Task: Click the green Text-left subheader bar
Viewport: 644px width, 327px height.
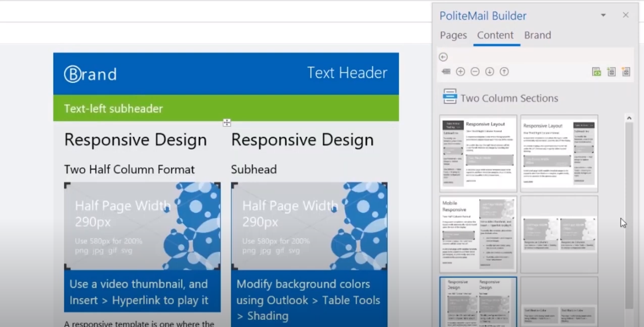Action: [x=226, y=108]
